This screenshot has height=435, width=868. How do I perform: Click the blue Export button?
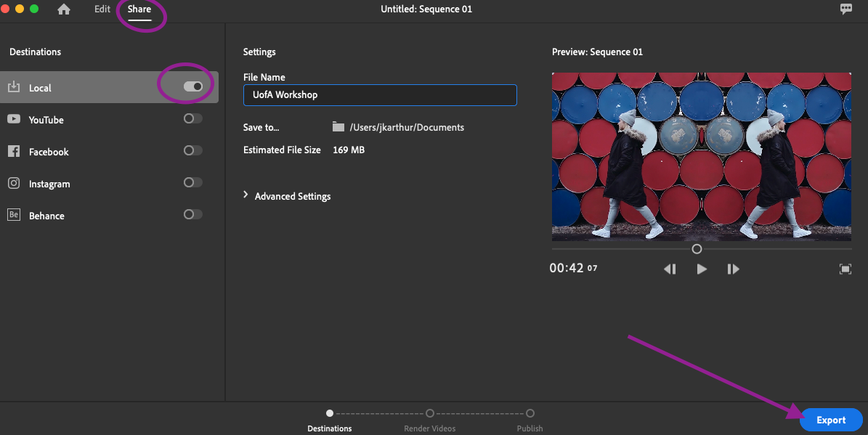[x=831, y=420]
